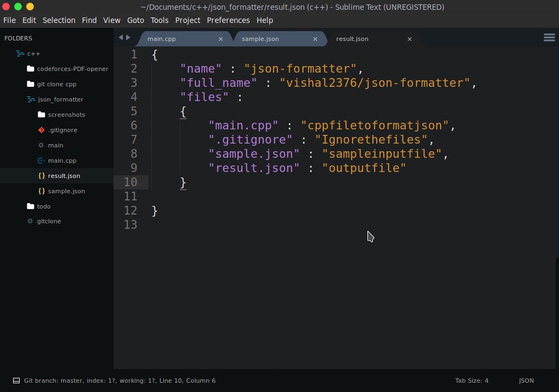
Task: Click the braces icon beside result.json
Action: (41, 175)
